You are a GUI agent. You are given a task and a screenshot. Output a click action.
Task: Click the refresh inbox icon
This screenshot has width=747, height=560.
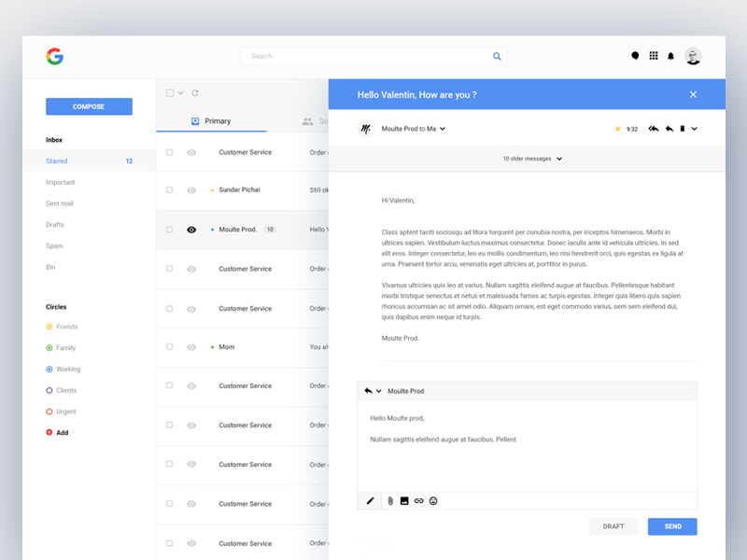195,92
